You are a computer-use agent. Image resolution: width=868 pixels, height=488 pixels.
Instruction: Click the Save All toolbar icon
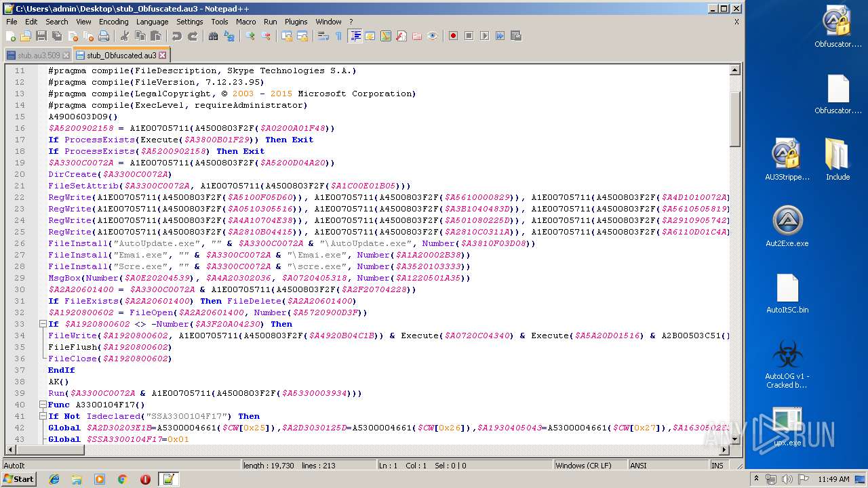pyautogui.click(x=57, y=36)
